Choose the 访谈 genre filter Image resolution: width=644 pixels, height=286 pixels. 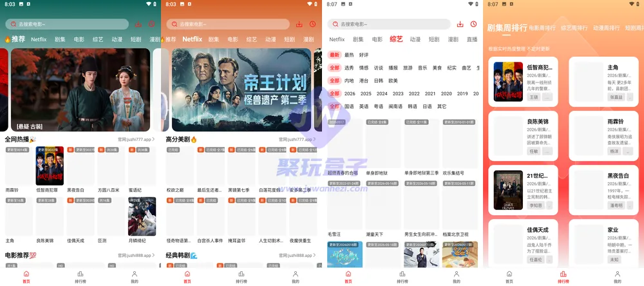point(378,68)
